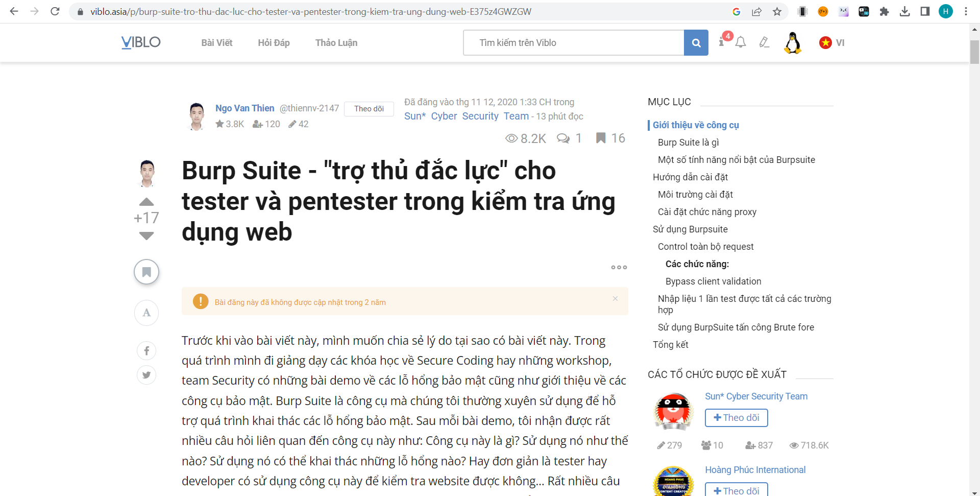Open author Ngo Van Thien's profile link
This screenshot has height=496, width=980.
coord(244,108)
